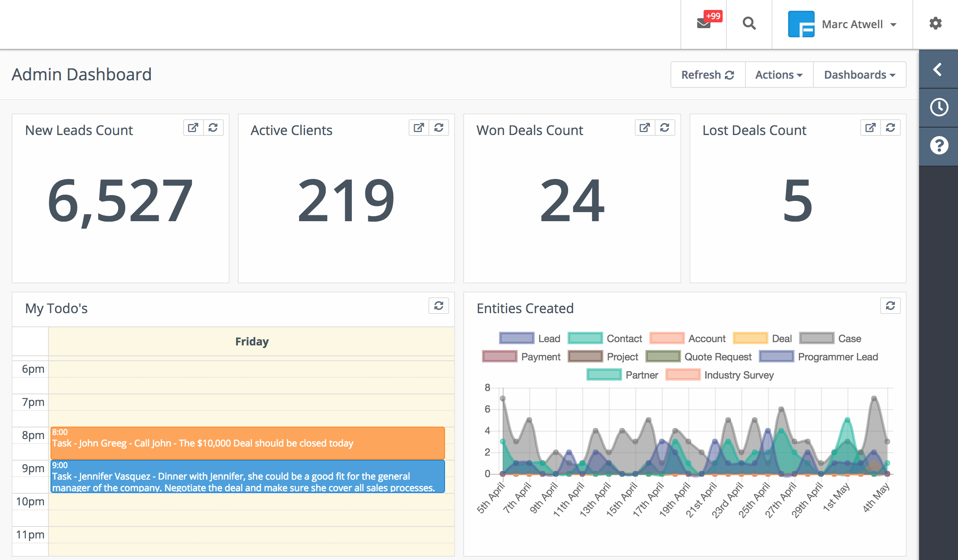Refresh the Lost Deals Count widget
Viewport: 958px width, 560px height.
(x=890, y=128)
